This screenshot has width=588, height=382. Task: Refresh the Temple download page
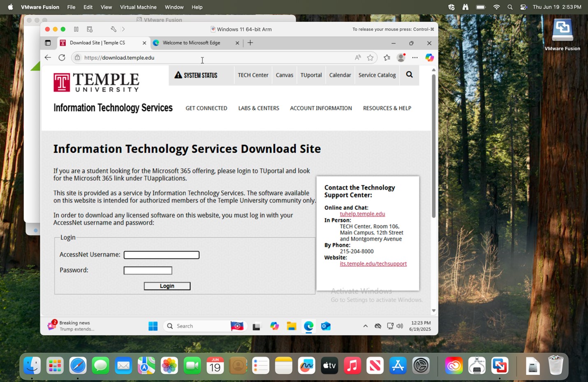tap(62, 58)
